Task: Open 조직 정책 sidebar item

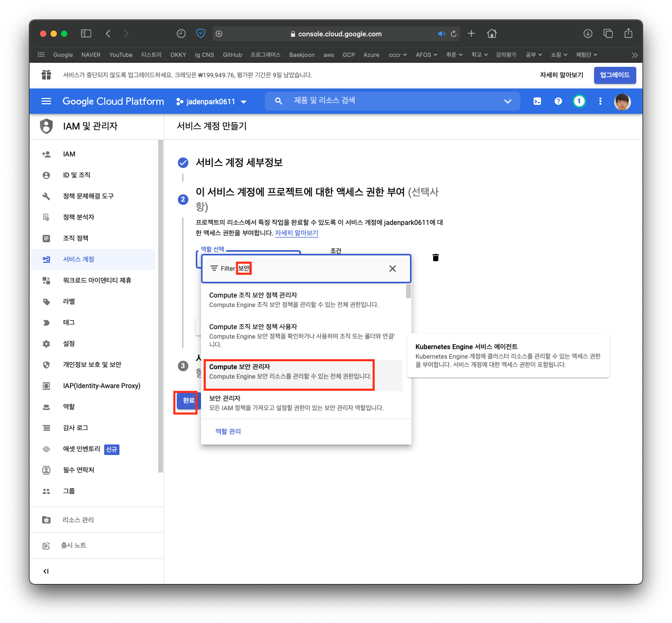Action: 93,239
